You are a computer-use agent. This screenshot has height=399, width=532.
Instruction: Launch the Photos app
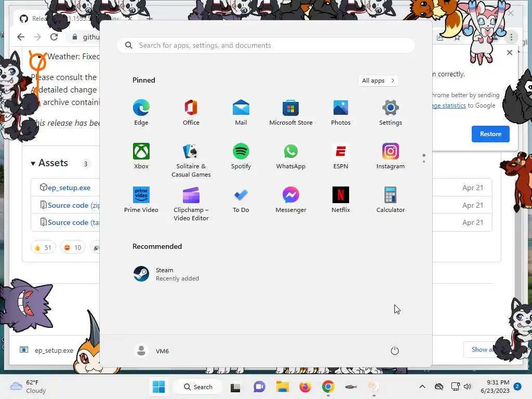(341, 113)
